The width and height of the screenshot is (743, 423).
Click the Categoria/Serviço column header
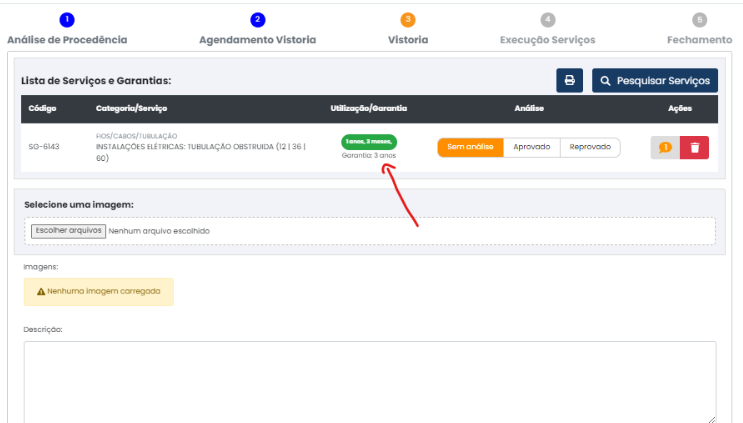click(x=131, y=108)
